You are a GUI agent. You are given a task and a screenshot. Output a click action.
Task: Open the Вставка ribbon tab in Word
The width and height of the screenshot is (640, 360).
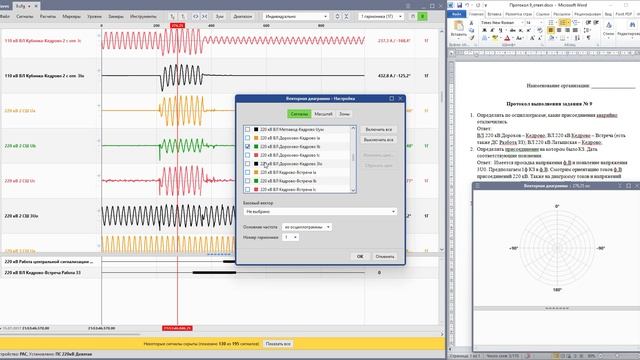click(x=494, y=14)
